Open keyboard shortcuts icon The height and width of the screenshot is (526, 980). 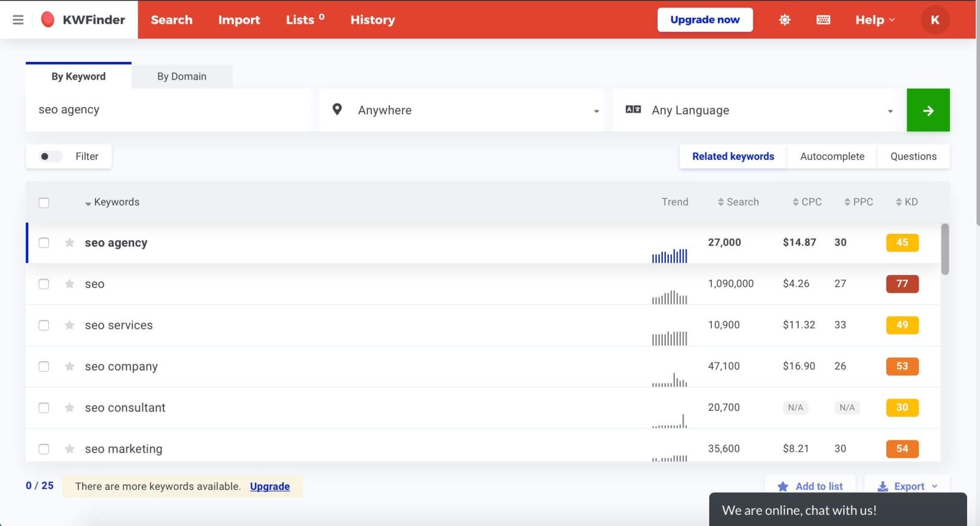point(823,20)
